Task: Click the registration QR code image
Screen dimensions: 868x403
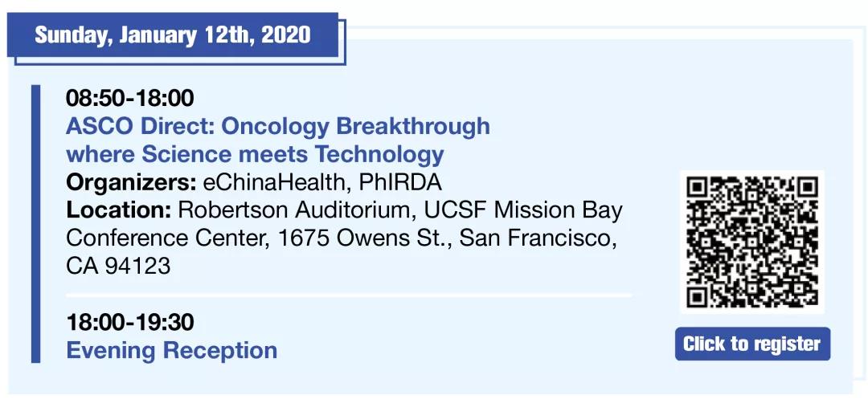Action: [x=752, y=242]
